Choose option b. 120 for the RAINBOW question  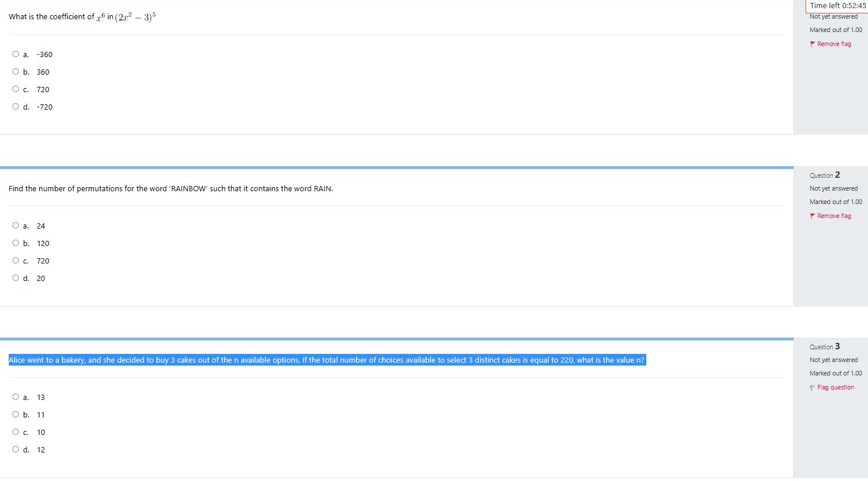[16, 243]
